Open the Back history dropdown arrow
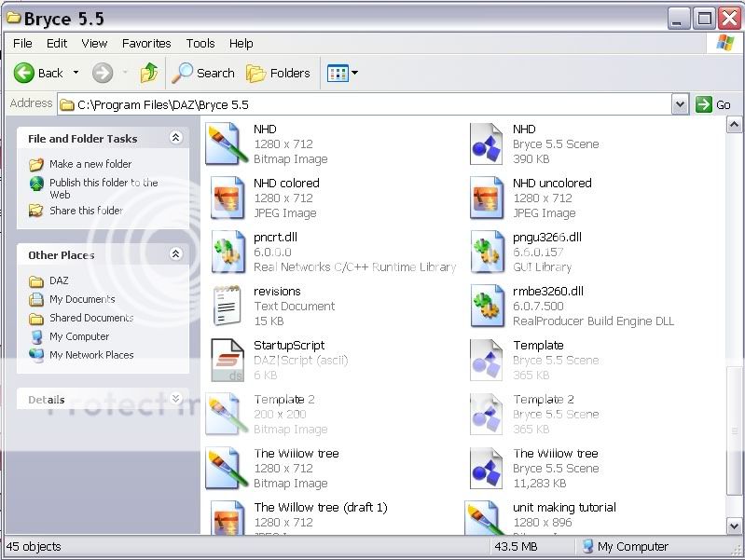Screen dimensions: 745x560 [x=76, y=73]
